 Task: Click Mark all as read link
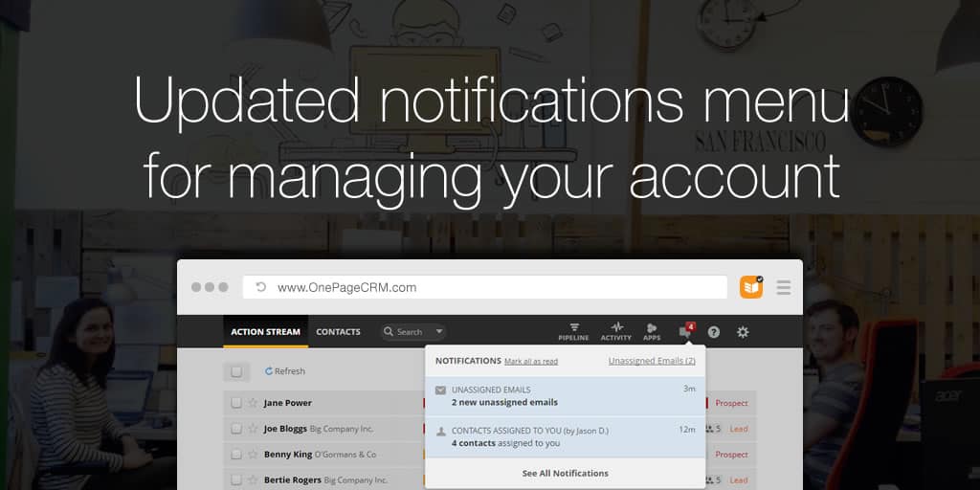coord(531,361)
